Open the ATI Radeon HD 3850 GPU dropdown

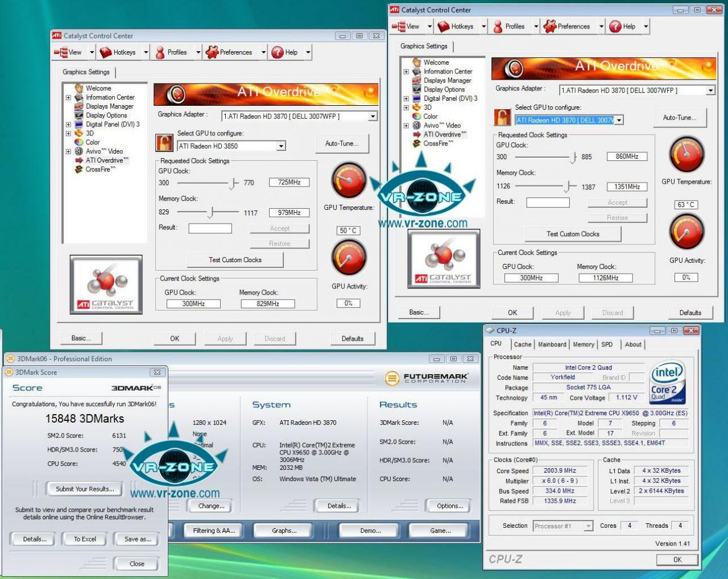pos(281,146)
